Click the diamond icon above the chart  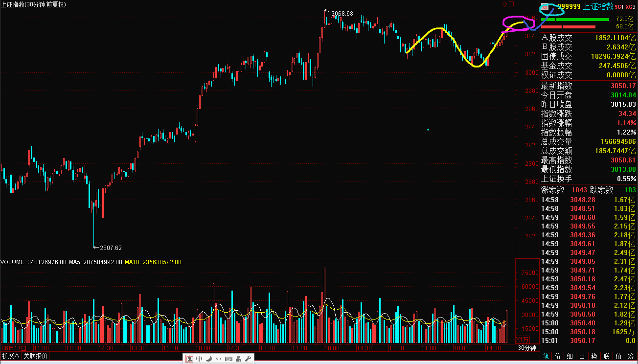[x=505, y=4]
